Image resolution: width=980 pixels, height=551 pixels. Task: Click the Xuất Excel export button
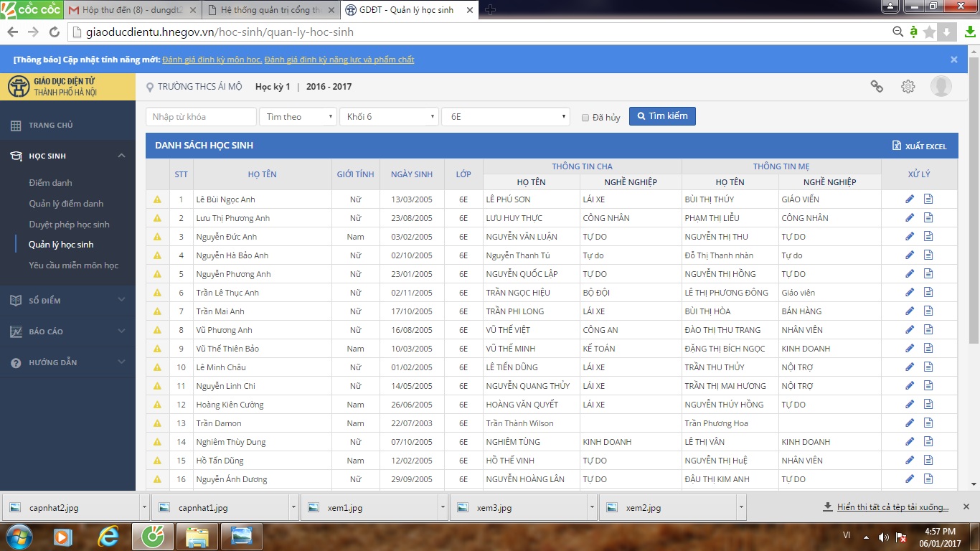[919, 146]
